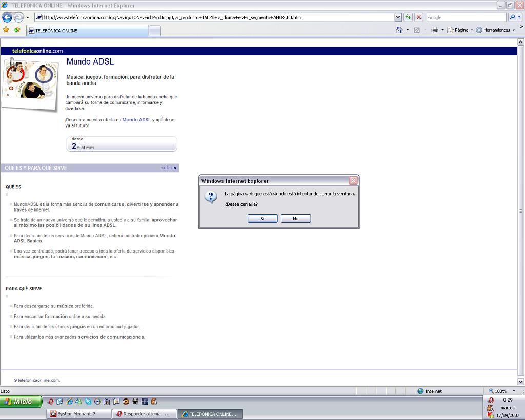Refresh the page with the green arrows icon

point(408,17)
